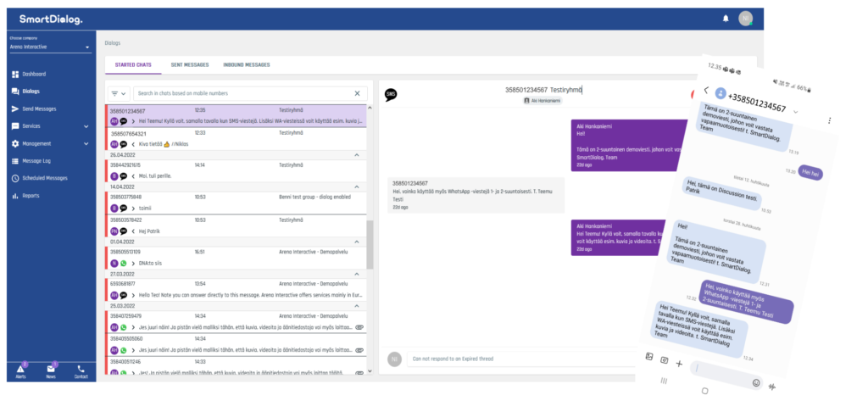Open the chat with 358400511246
Viewport: 868px width, 395px height.
point(236,367)
